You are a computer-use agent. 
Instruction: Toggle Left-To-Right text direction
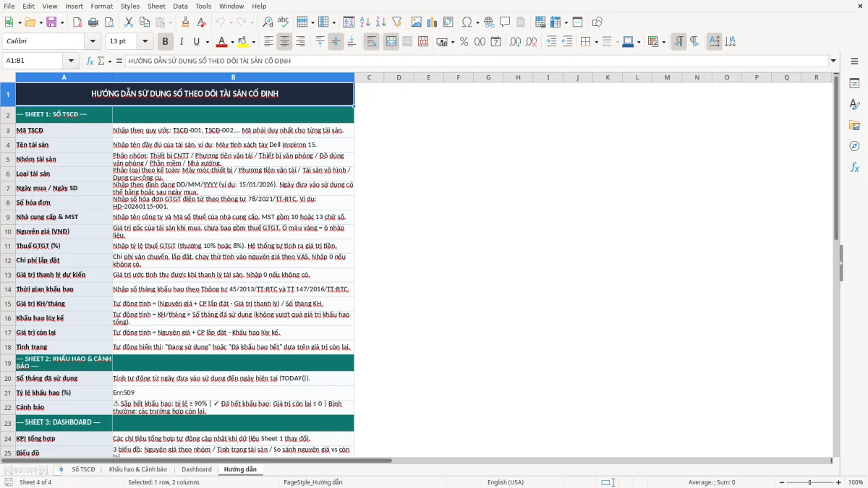(x=678, y=42)
